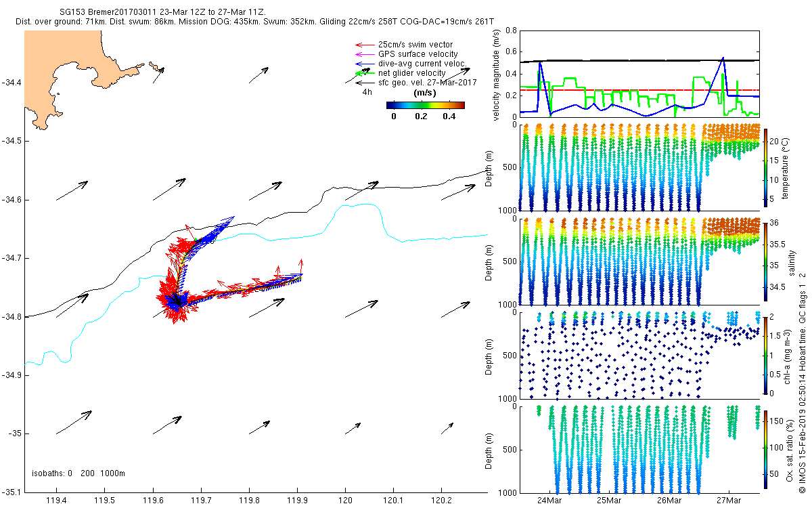Click the magenta GPS surface velocity arrow

point(365,54)
